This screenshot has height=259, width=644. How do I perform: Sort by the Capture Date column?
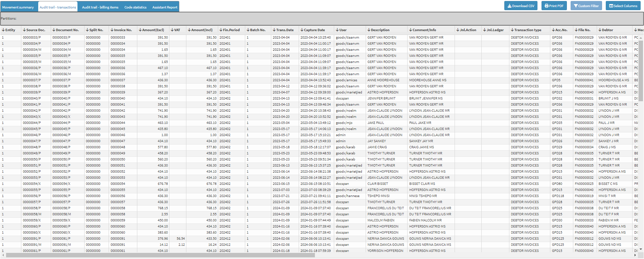click(314, 30)
